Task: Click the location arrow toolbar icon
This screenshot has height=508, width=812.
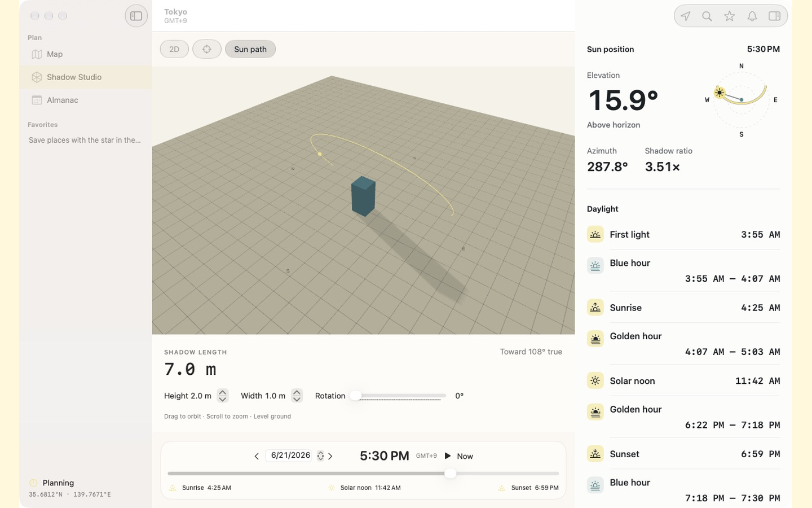Action: click(x=685, y=16)
